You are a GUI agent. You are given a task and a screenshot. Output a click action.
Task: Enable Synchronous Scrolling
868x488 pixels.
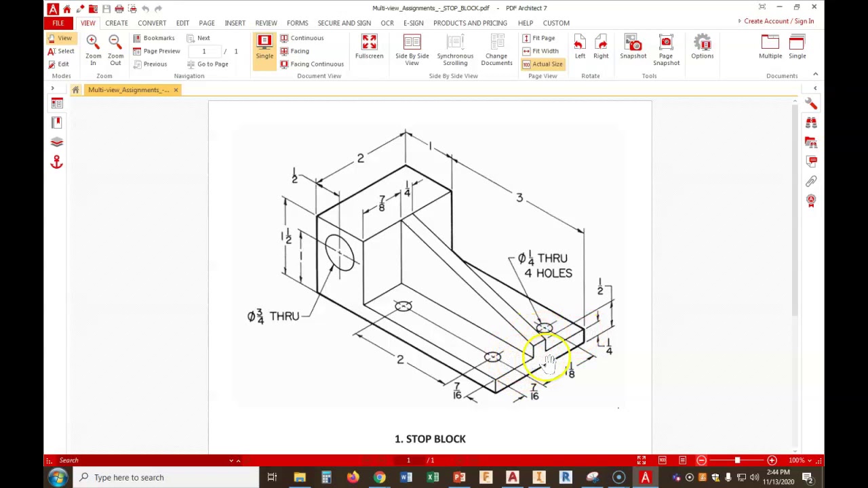[x=455, y=50]
